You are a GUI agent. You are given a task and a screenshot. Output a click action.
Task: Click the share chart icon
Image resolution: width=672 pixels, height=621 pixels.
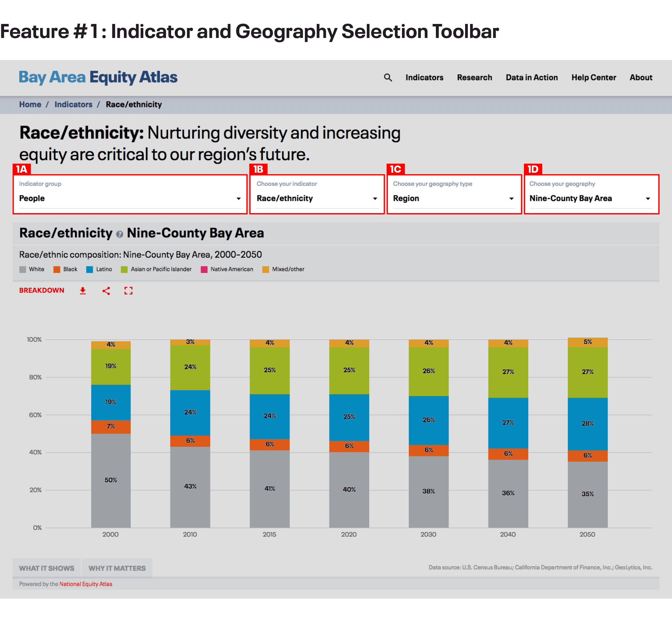coord(106,291)
